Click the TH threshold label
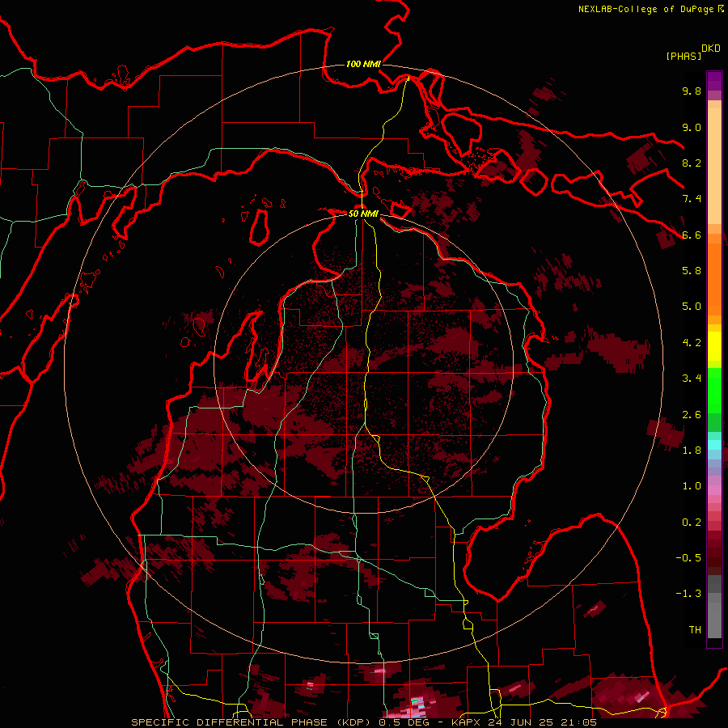728x728 pixels. coord(695,630)
